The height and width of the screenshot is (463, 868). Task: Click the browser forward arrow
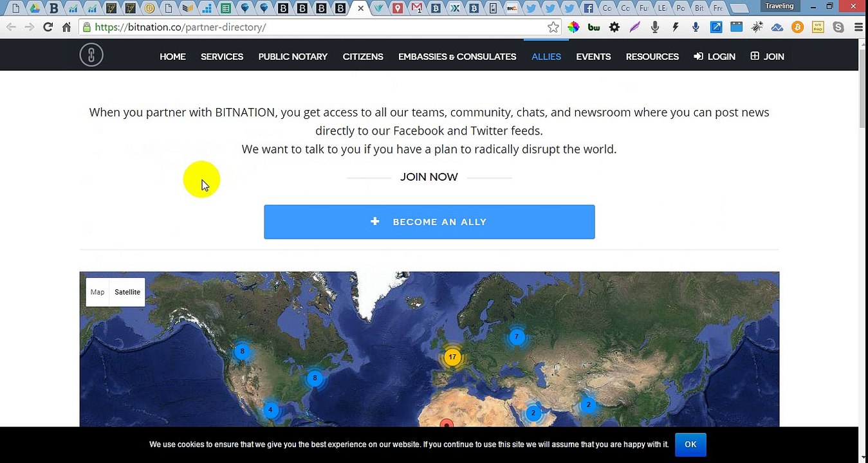29,27
